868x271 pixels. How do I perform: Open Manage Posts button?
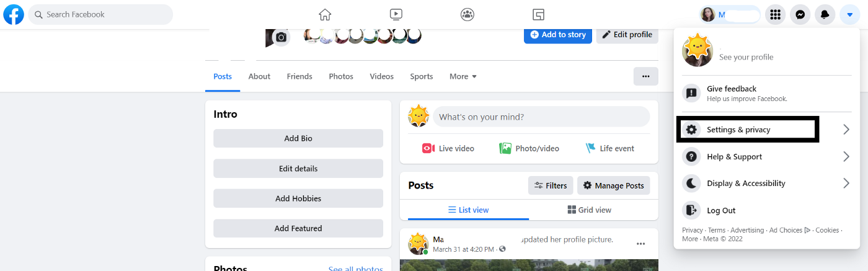pyautogui.click(x=613, y=185)
